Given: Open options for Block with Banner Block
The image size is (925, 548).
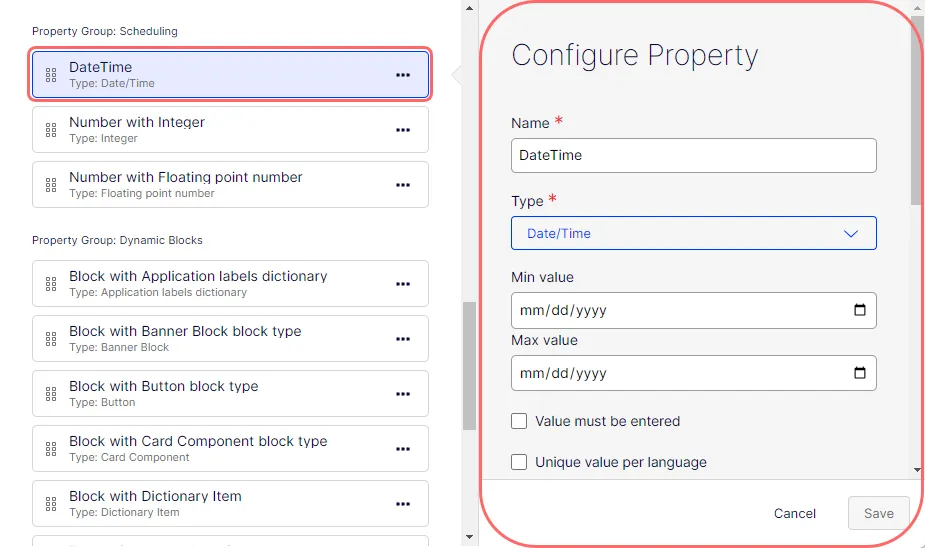Looking at the screenshot, I should coord(403,339).
